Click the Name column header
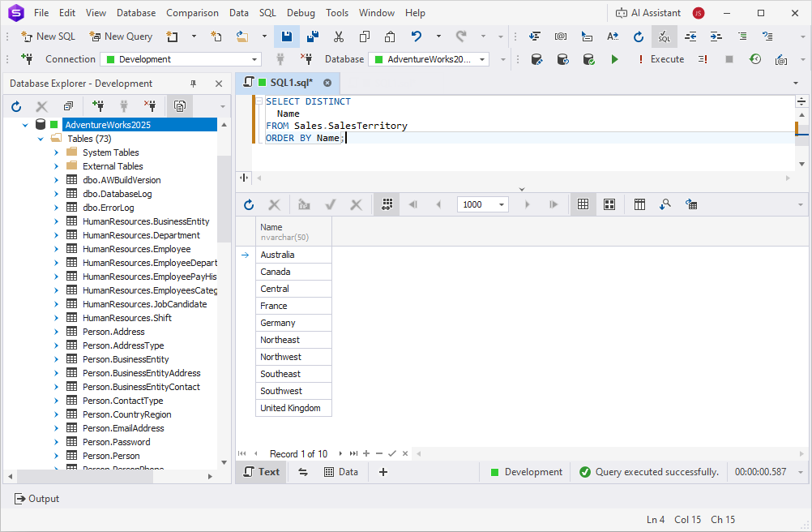 click(x=293, y=232)
